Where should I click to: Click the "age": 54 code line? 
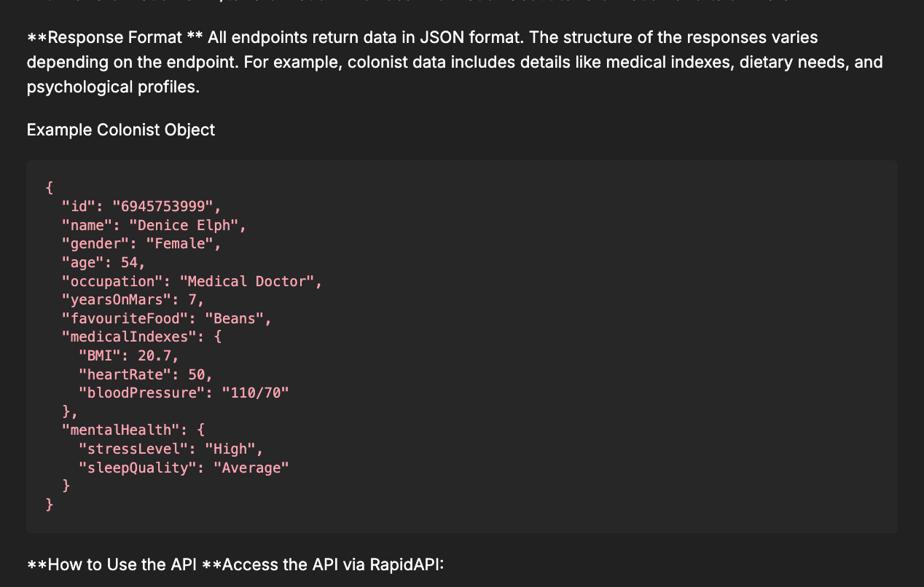tap(103, 262)
